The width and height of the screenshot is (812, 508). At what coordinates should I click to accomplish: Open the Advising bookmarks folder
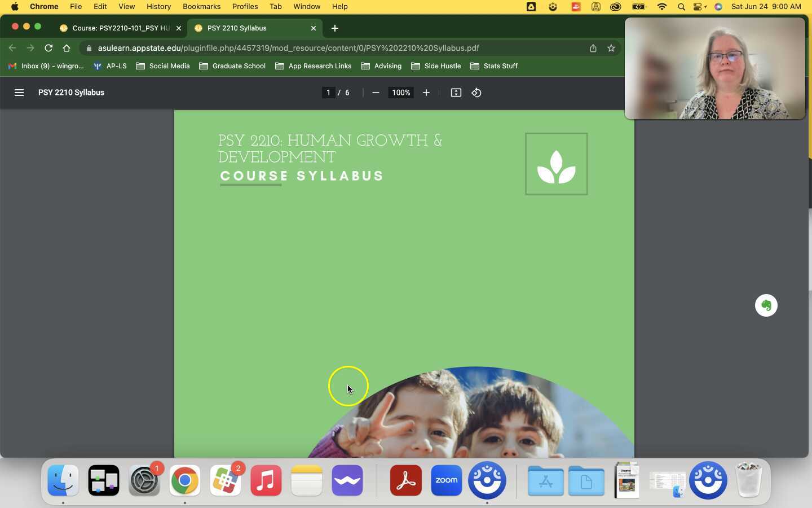[x=381, y=66]
